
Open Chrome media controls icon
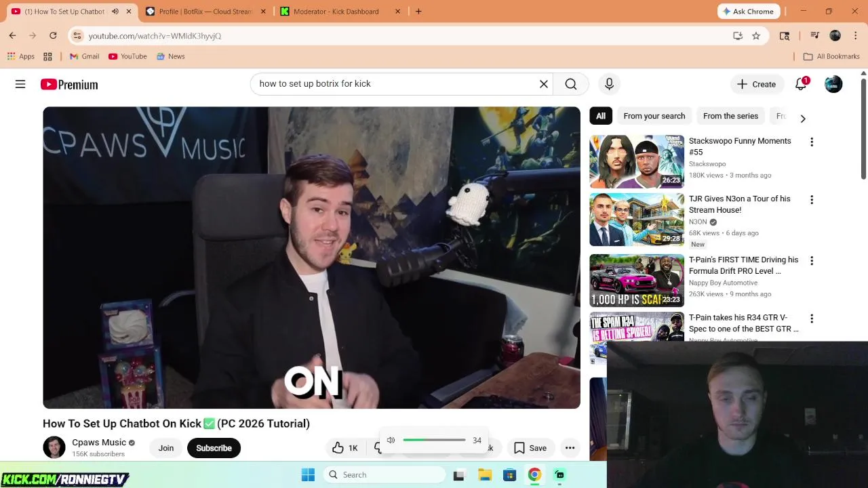815,36
